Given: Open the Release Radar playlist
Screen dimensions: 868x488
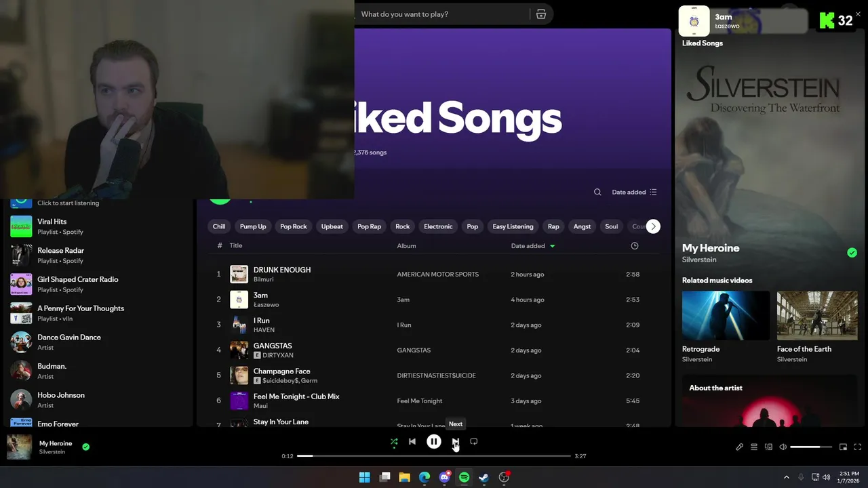Looking at the screenshot, I should pos(98,256).
